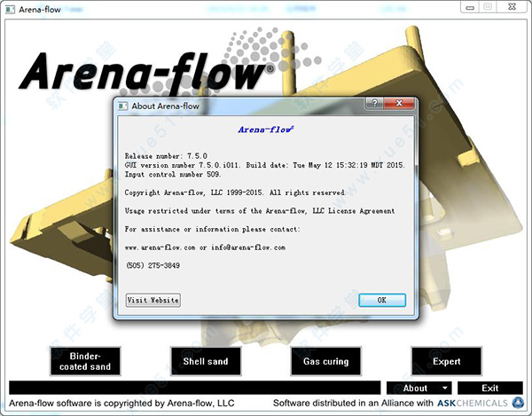Click the Copyright Arena-flow, LLC 1999-2015 line
Screen dimensions: 532x416
click(235, 192)
